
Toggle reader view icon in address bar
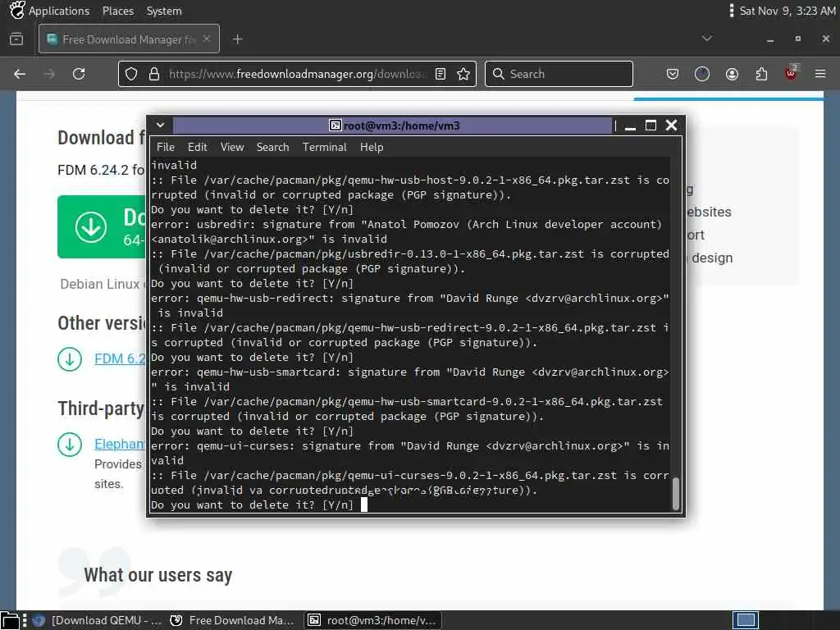[x=441, y=74]
